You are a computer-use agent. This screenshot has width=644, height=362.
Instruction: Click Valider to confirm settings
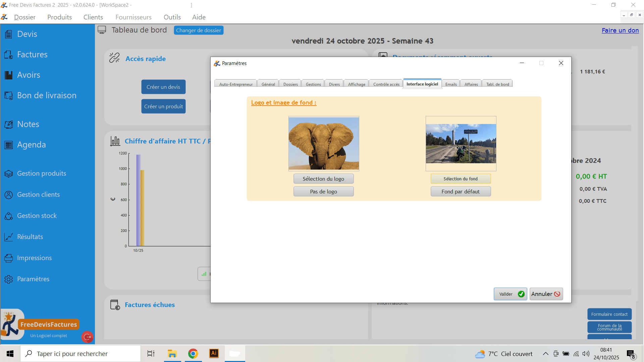(x=510, y=294)
